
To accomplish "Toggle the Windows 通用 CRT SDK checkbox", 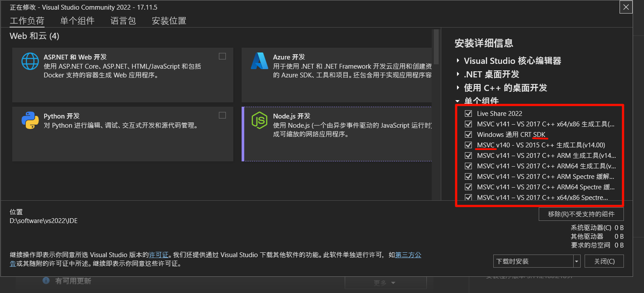I will pos(468,134).
